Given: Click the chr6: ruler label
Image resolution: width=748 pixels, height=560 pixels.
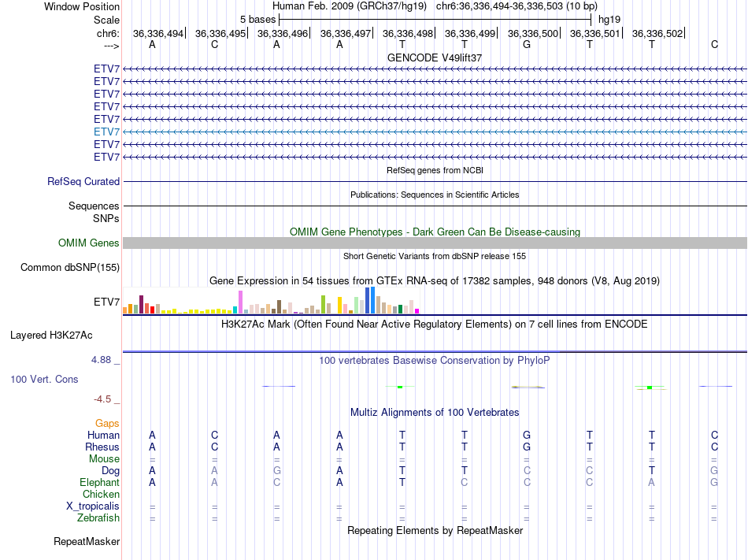Looking at the screenshot, I should coord(108,33).
